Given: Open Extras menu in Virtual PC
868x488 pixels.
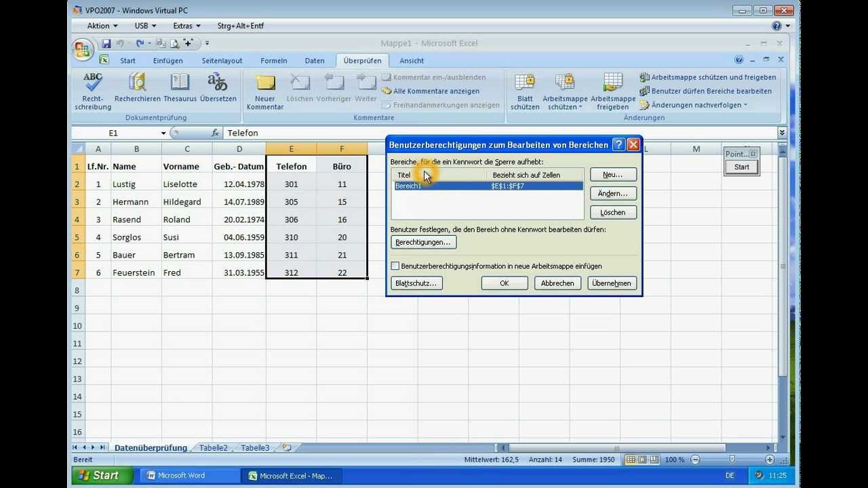Looking at the screenshot, I should pos(186,26).
